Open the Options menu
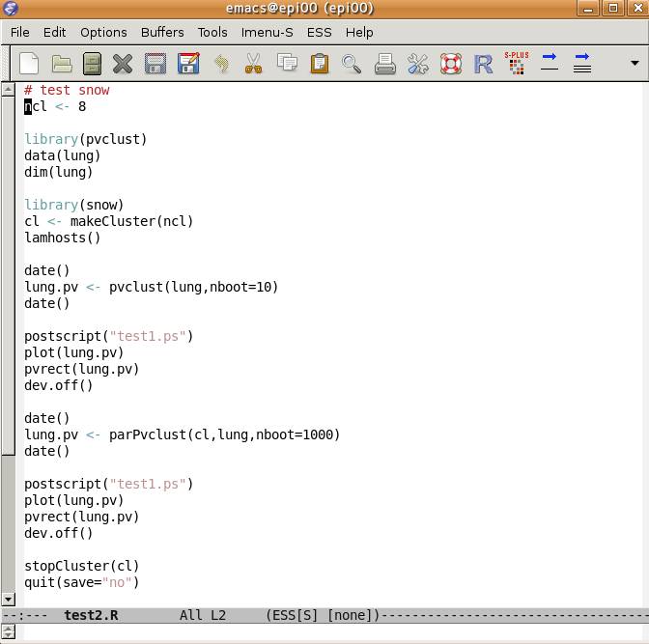 point(103,32)
